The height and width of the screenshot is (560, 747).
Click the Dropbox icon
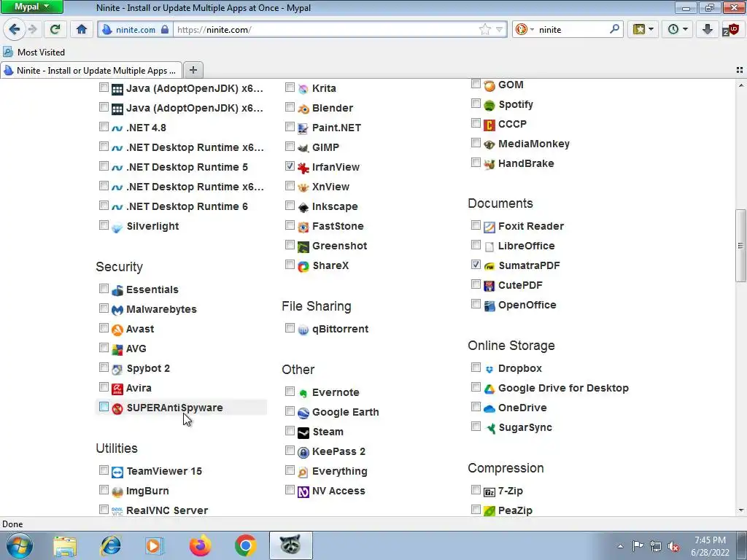(x=489, y=369)
